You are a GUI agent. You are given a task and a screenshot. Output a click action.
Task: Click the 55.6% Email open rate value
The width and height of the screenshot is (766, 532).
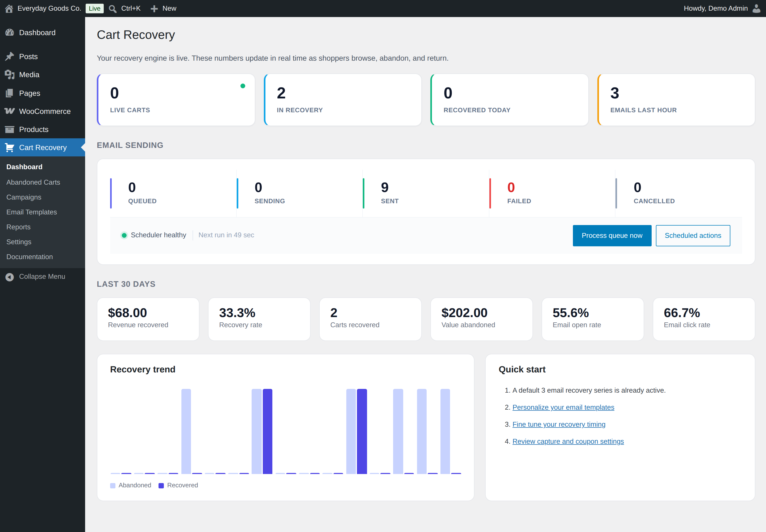(x=571, y=313)
